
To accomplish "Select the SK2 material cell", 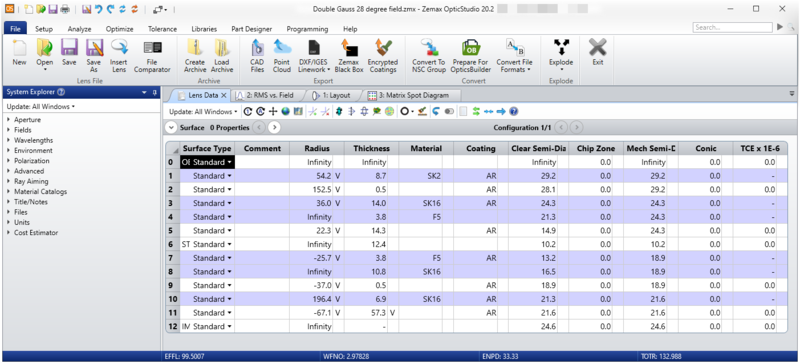I will pyautogui.click(x=420, y=176).
